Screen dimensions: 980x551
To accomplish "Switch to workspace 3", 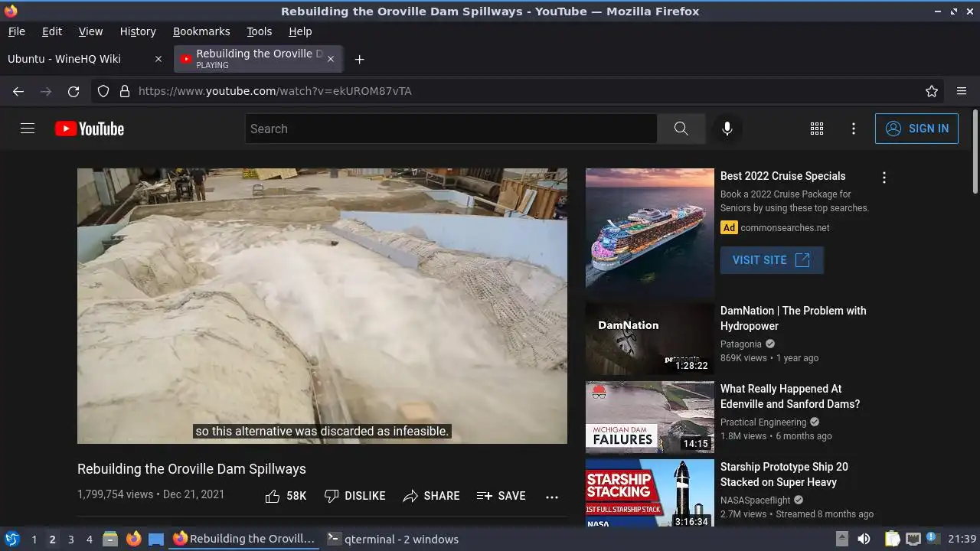I will [x=70, y=539].
